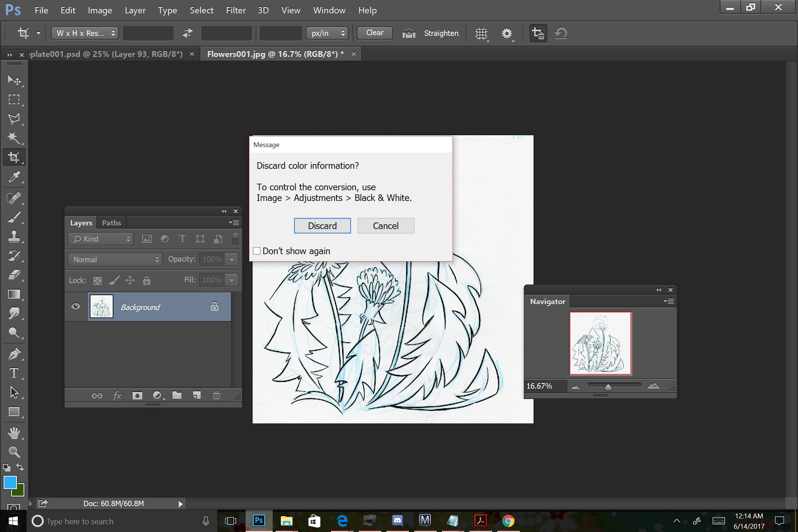Click the Discard button
Screen dimensions: 798x532
[322, 226]
